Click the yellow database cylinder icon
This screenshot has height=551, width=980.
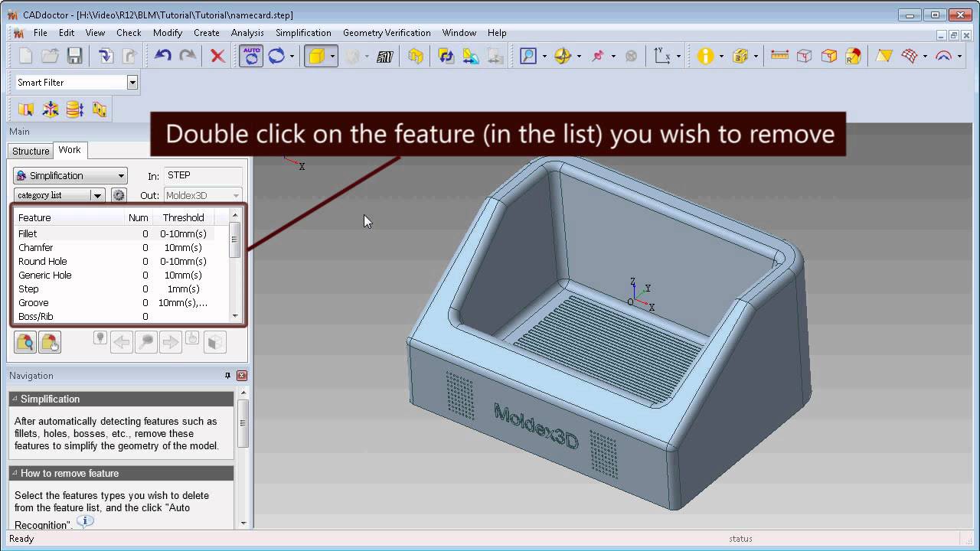[x=75, y=109]
